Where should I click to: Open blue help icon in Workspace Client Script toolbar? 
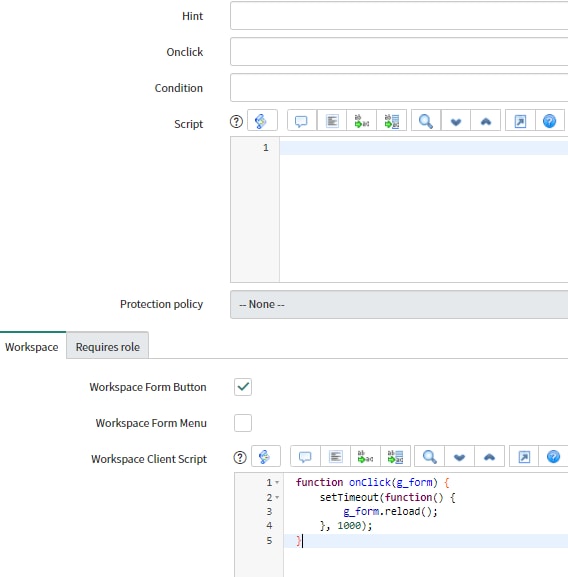tap(553, 457)
